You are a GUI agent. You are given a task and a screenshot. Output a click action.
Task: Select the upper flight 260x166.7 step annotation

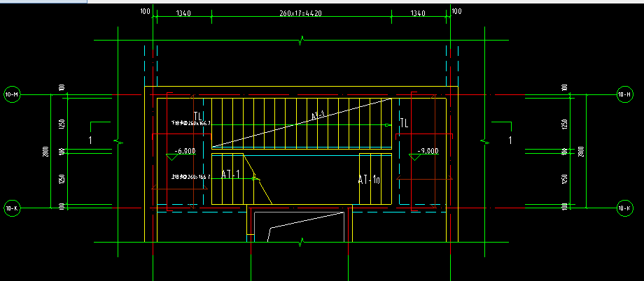pos(191,122)
